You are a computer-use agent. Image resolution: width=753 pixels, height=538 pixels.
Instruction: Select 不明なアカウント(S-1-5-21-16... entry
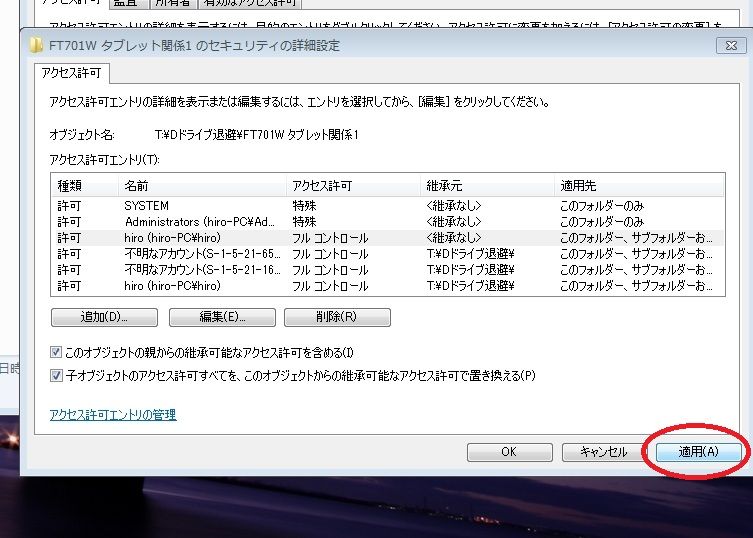tap(388, 269)
